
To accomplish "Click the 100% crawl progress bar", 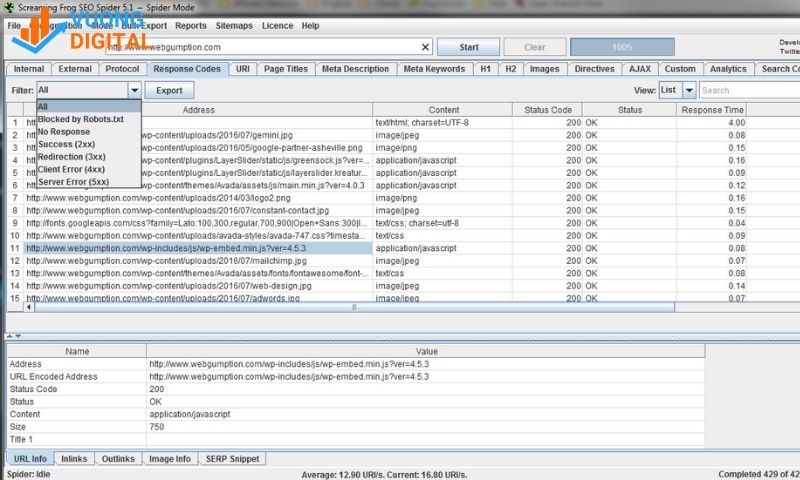I will (x=622, y=47).
